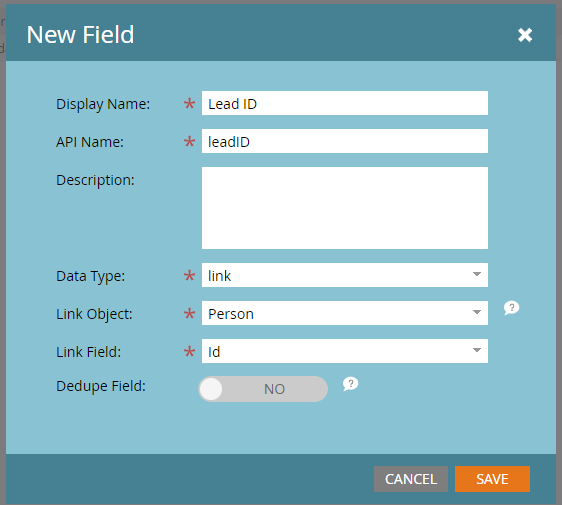This screenshot has height=505, width=562.
Task: Focus the Display Name input with Lead ID
Action: [344, 103]
